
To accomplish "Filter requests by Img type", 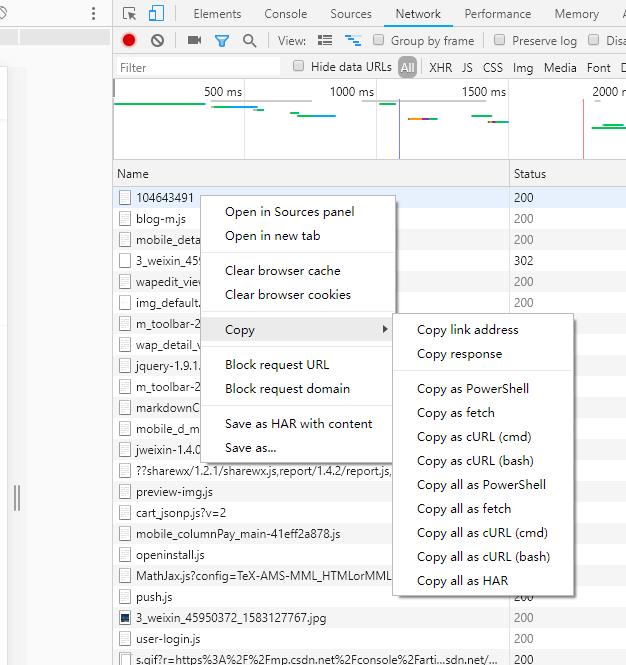I will coord(523,68).
